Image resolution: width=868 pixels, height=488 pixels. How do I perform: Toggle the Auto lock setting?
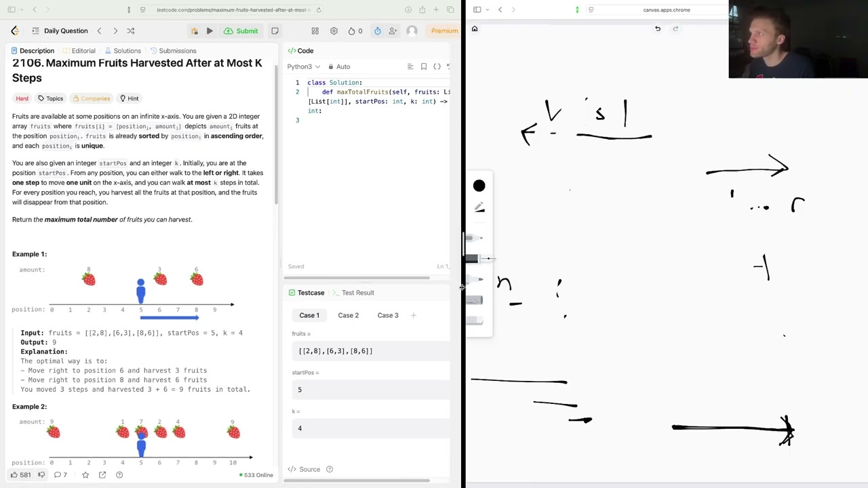pos(338,66)
